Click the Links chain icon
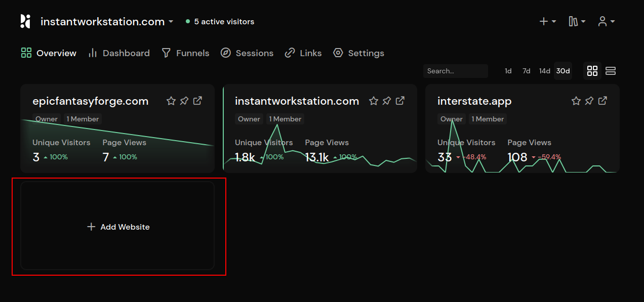 tap(290, 53)
